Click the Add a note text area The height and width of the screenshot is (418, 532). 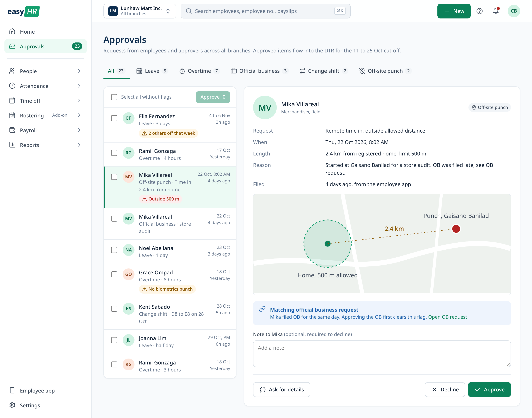coord(382,354)
